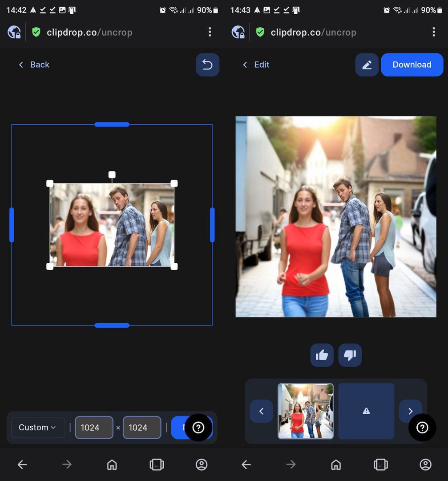Select the generated uncrop result thumbnail
The width and height of the screenshot is (448, 481).
point(306,411)
